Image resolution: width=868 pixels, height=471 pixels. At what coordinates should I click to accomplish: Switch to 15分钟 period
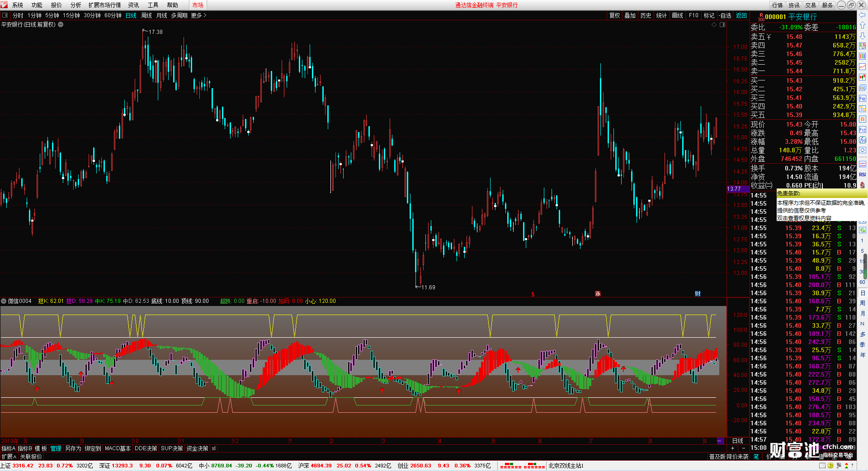coord(71,15)
